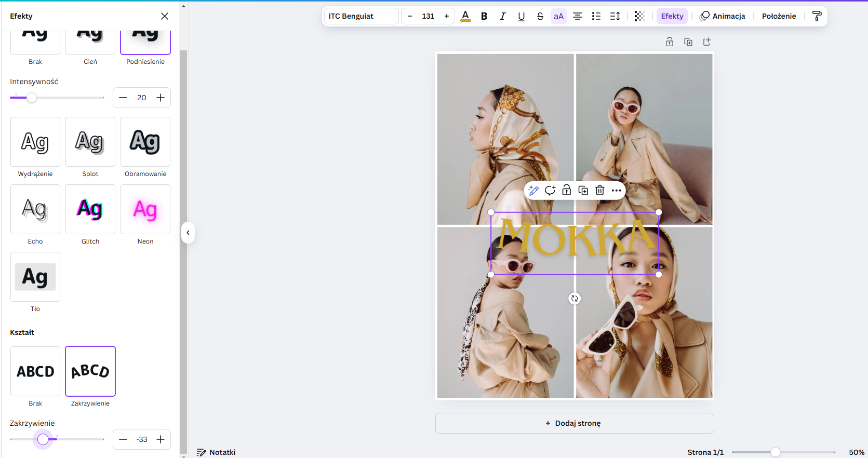Image resolution: width=868 pixels, height=458 pixels.
Task: Open more options on floating toolbar
Action: pyautogui.click(x=616, y=191)
